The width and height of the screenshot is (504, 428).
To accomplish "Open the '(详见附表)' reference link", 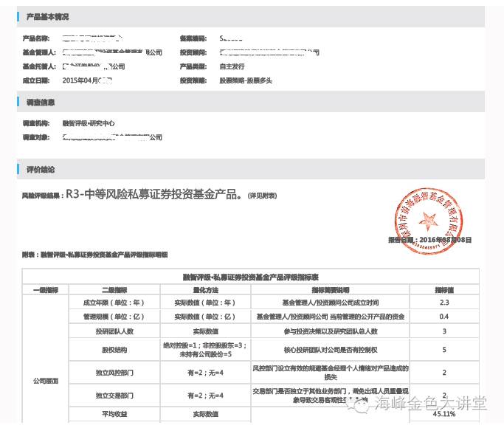I will [262, 196].
